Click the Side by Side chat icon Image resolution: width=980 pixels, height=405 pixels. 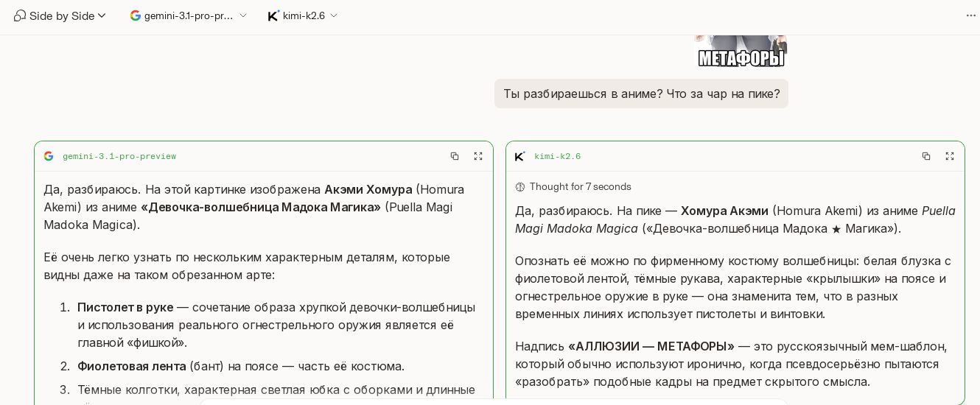coord(20,15)
